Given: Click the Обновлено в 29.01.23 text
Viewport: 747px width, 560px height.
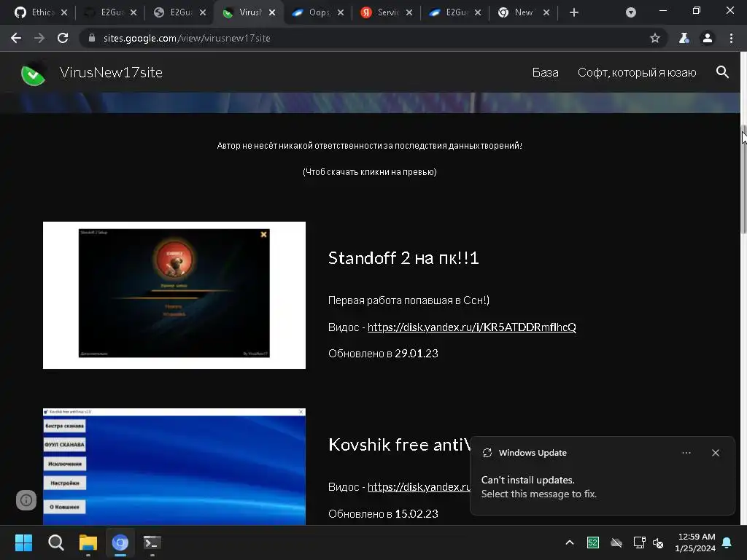Looking at the screenshot, I should [383, 354].
